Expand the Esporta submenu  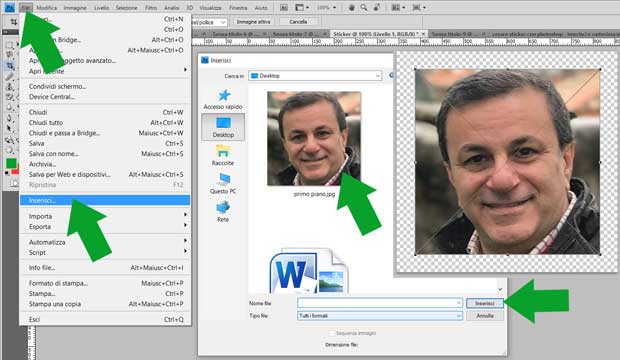[105, 226]
